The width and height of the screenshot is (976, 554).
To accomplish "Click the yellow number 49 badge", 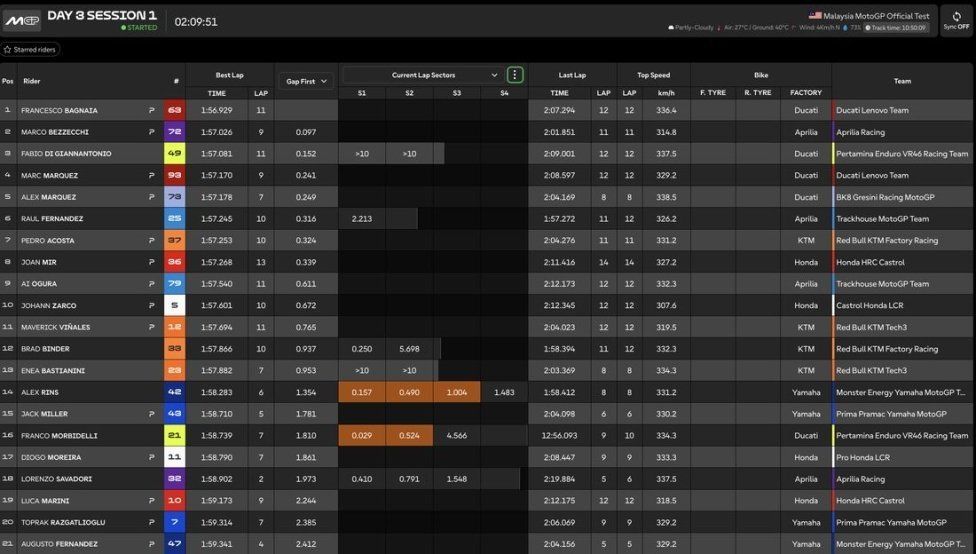I will [x=174, y=154].
